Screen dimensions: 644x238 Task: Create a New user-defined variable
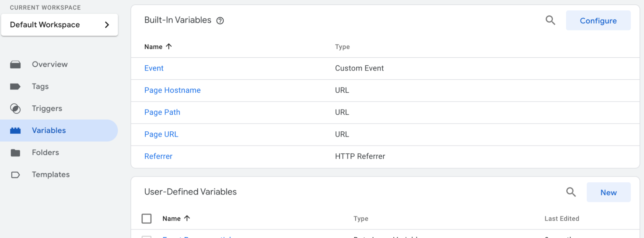point(608,193)
